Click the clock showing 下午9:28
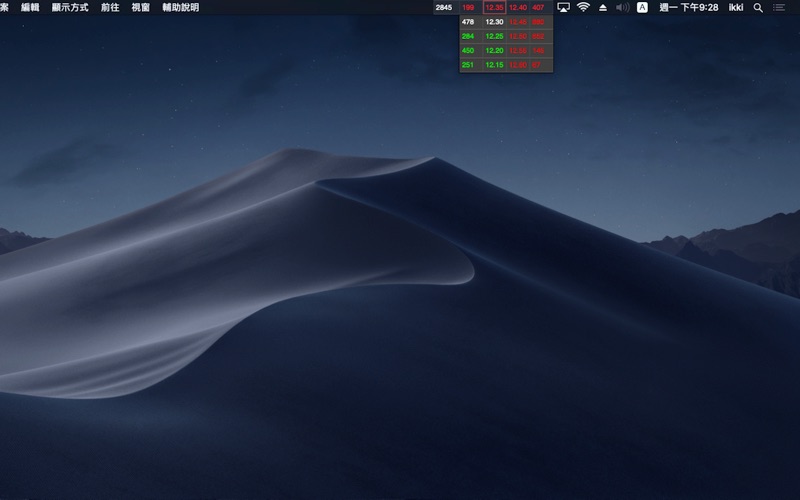800x500 pixels. (689, 7)
